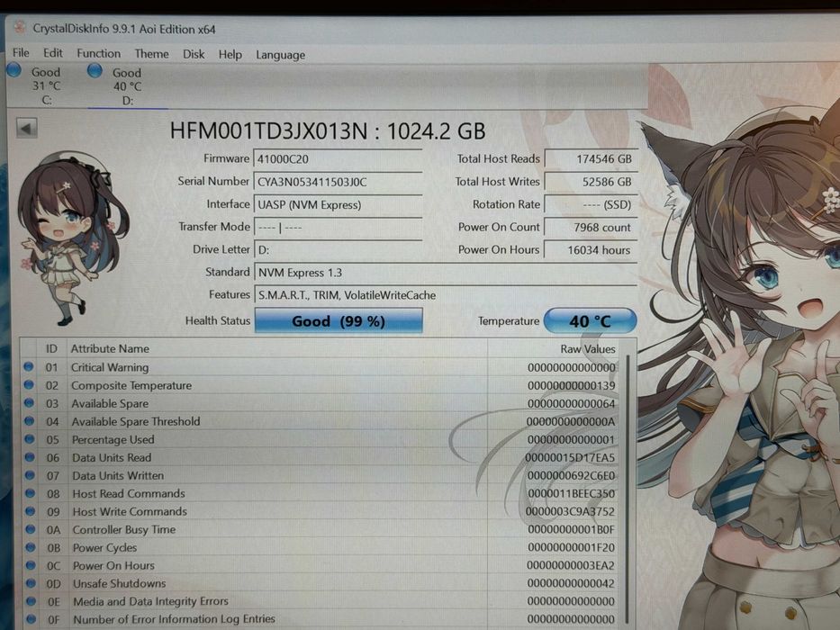Viewport: 840px width, 630px height.
Task: Select the Data Units Written attribute name
Action: (118, 476)
